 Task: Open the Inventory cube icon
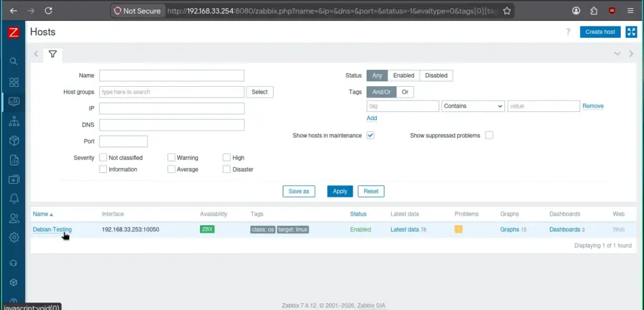pos(14,141)
